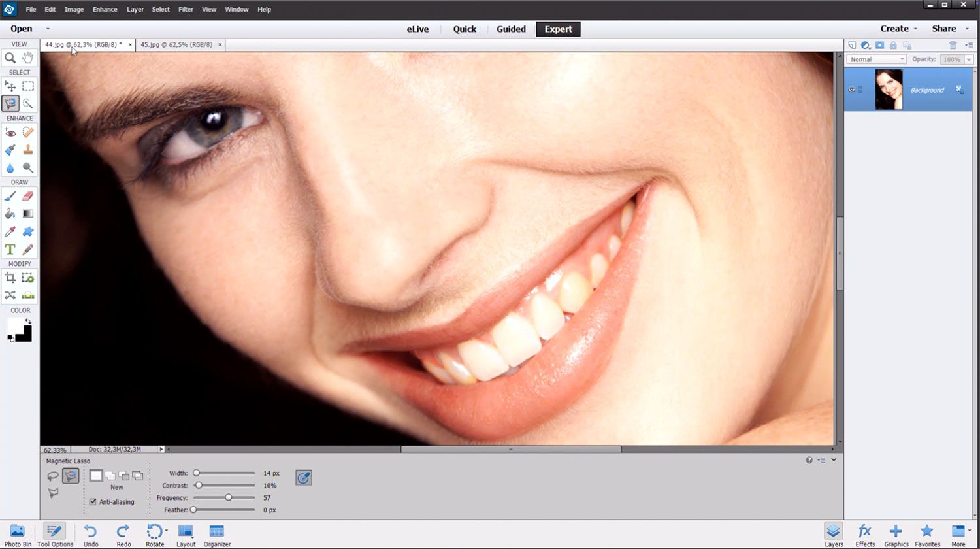Toggle the Tool Options panel button
The height and width of the screenshot is (549, 980).
(55, 534)
